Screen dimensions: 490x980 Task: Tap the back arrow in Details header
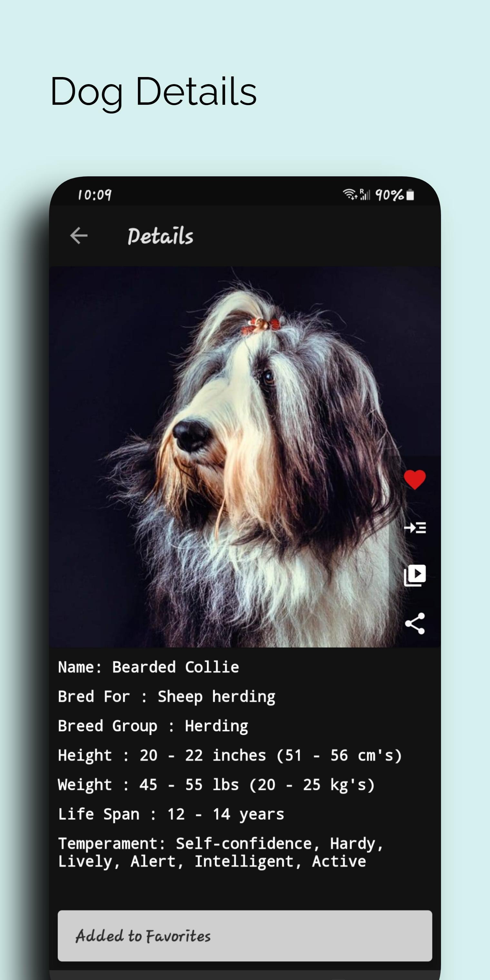tap(79, 235)
